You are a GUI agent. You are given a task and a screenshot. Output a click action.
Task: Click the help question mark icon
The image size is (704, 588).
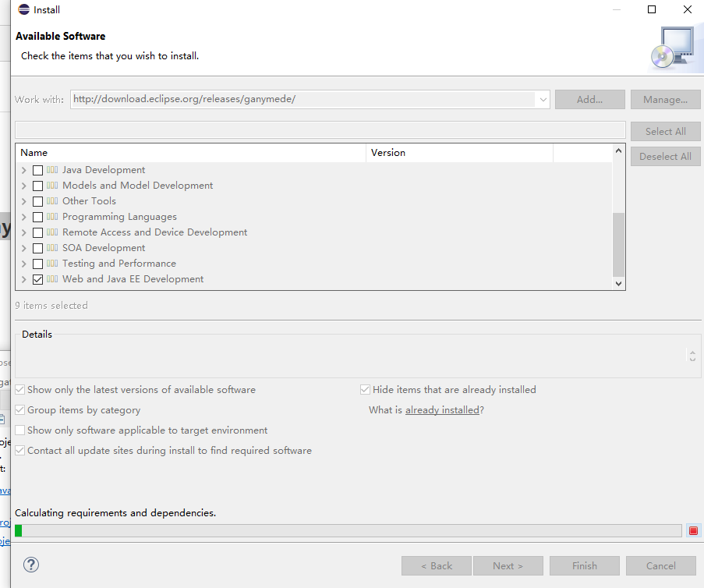31,565
